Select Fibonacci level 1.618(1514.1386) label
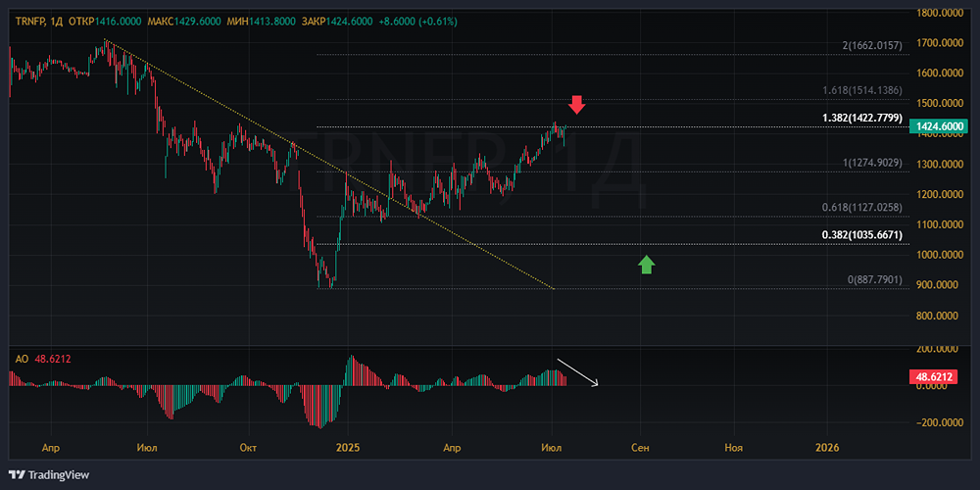 tap(862, 90)
